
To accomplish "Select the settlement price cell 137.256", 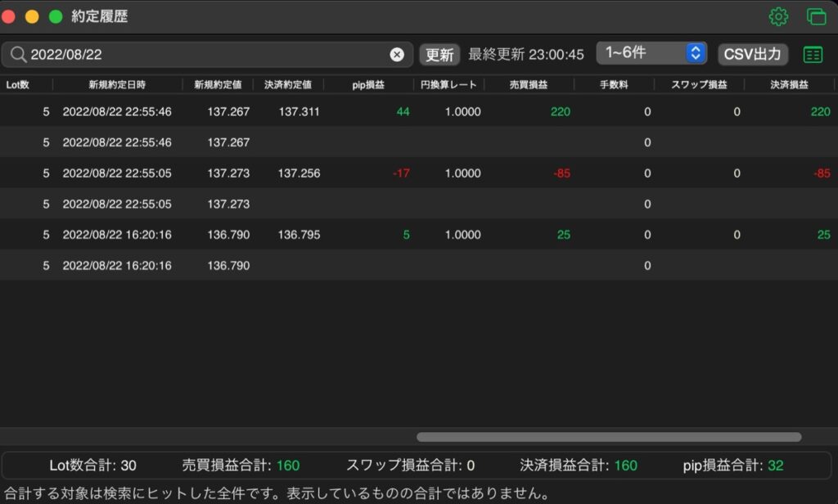I will pyautogui.click(x=299, y=173).
